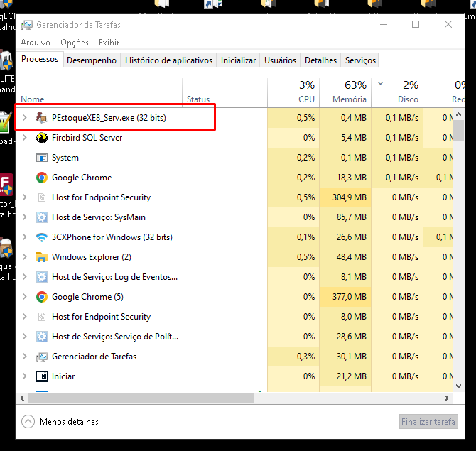
Task: Click the icon of Host for Endpoint Security using 8,0 MB
Action: tap(42, 317)
